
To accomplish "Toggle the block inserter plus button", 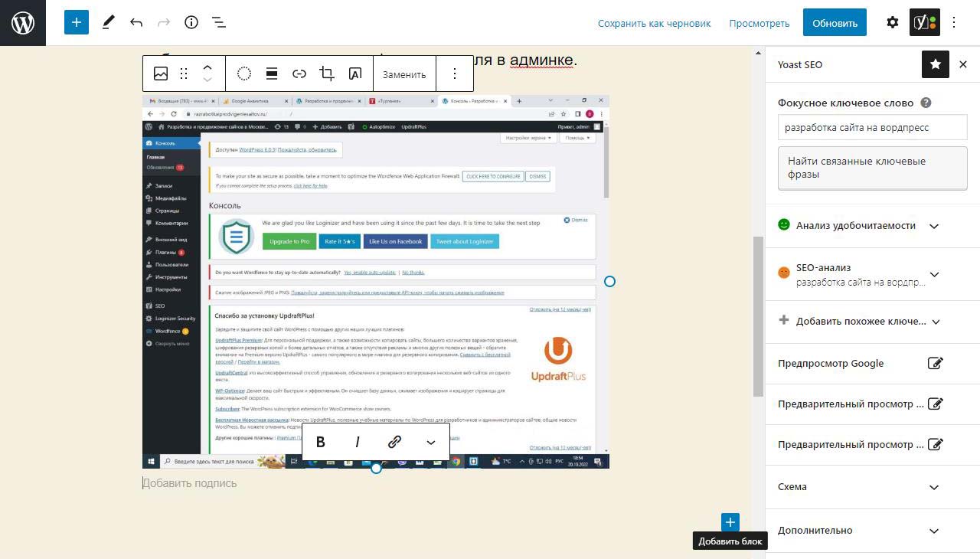I will pyautogui.click(x=77, y=22).
